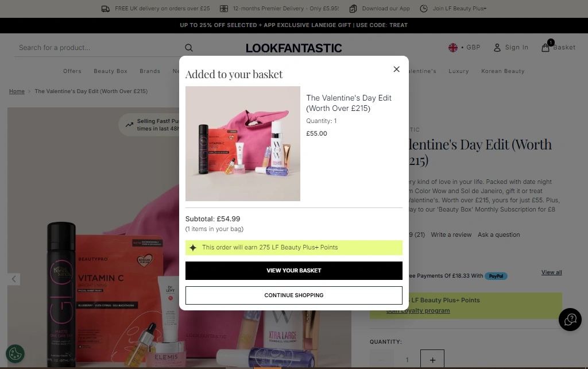Open the Korean Beauty menu
The height and width of the screenshot is (369, 588).
(503, 71)
